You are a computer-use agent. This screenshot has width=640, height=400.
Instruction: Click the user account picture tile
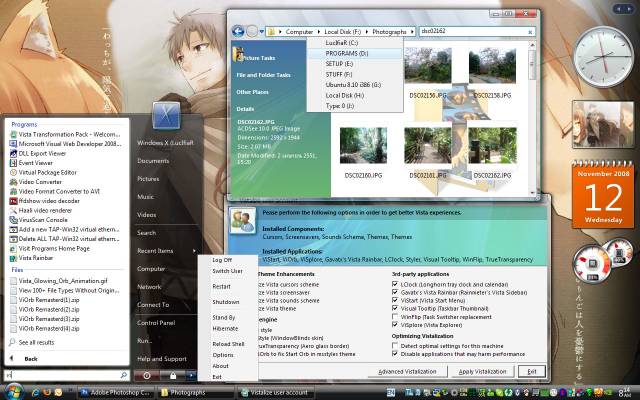[166, 116]
